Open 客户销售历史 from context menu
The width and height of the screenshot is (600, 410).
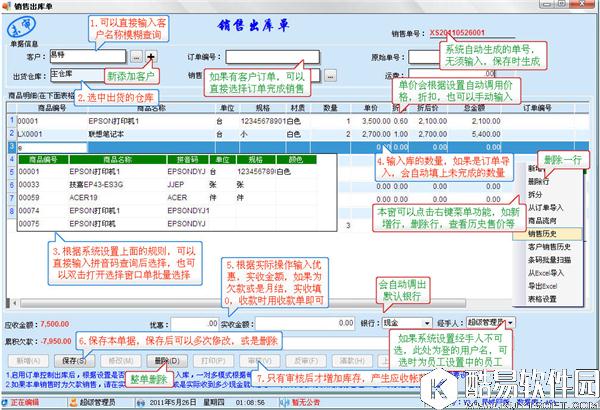pyautogui.click(x=549, y=247)
